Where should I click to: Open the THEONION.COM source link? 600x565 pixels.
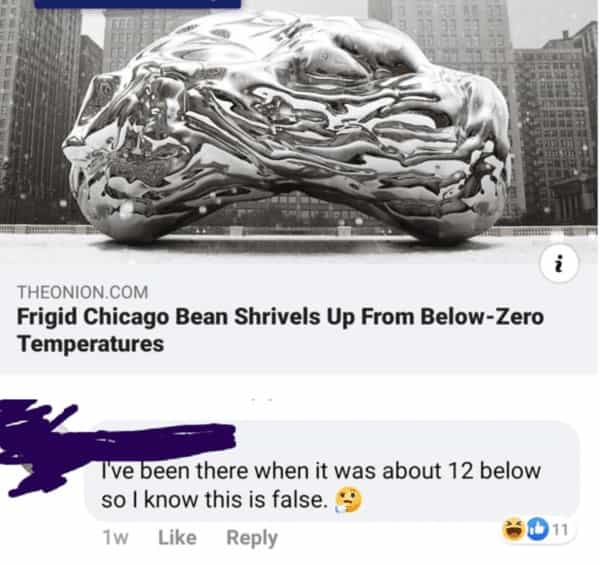click(x=83, y=292)
